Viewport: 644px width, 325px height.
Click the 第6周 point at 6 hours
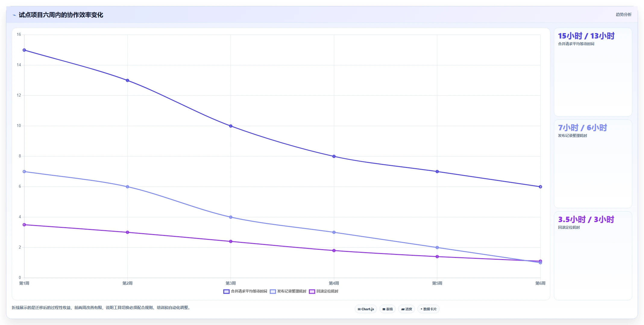pos(540,187)
